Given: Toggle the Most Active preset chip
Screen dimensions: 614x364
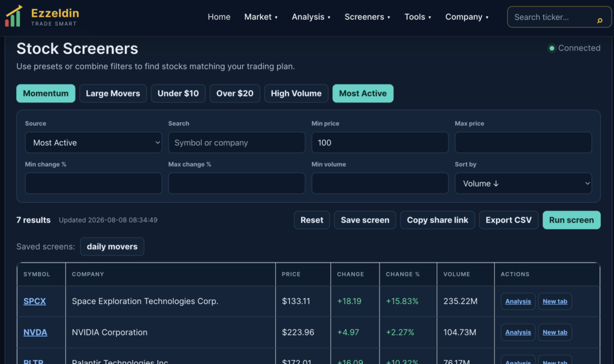Looking at the screenshot, I should pos(363,94).
